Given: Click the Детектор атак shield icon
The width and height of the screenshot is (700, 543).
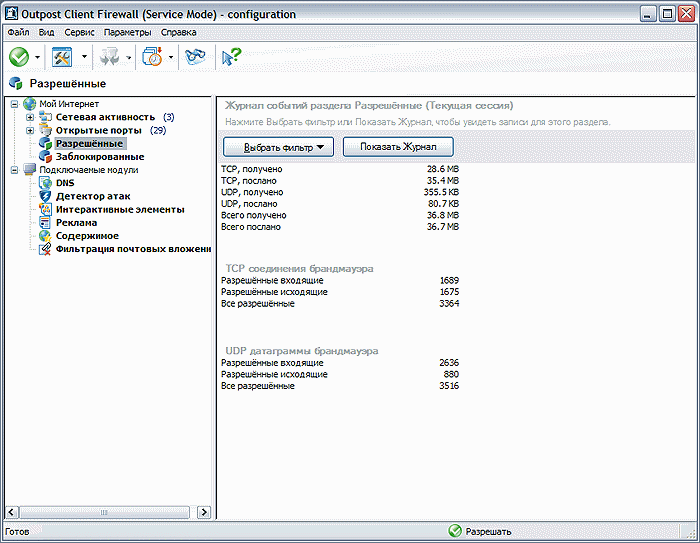Looking at the screenshot, I should (45, 196).
